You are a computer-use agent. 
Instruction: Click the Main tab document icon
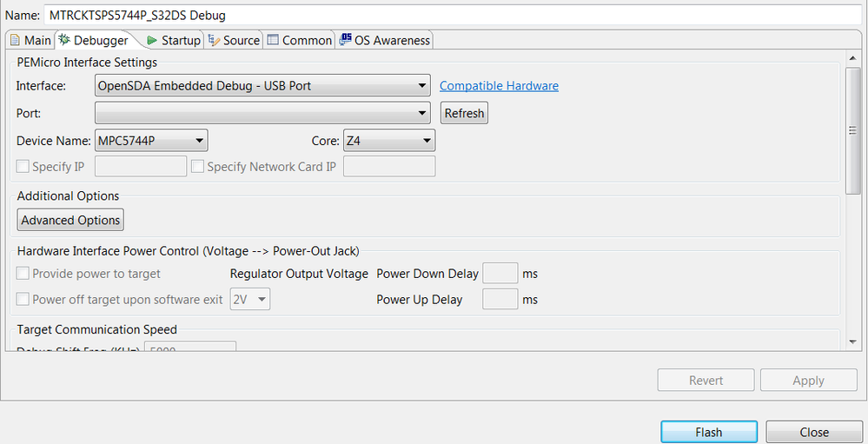[15, 40]
